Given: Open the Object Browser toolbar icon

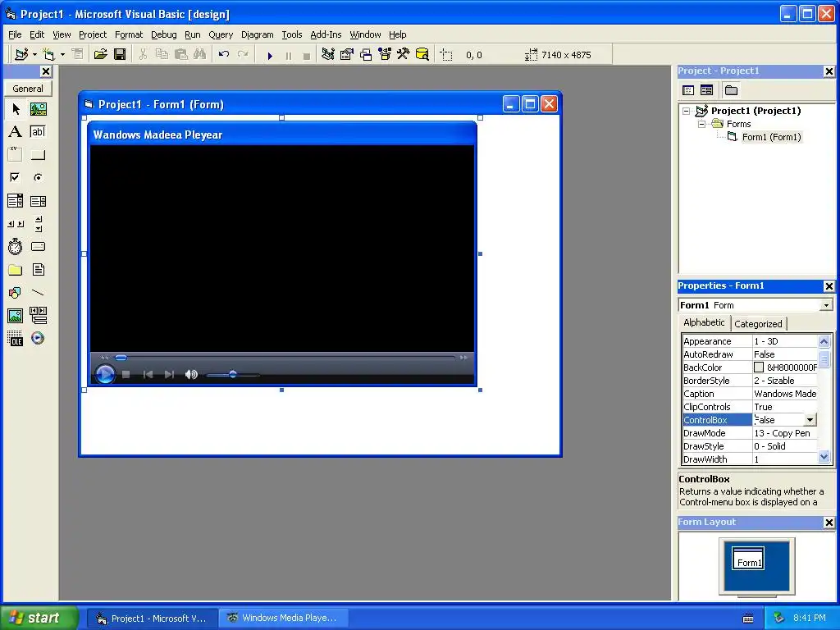Looking at the screenshot, I should click(x=385, y=55).
